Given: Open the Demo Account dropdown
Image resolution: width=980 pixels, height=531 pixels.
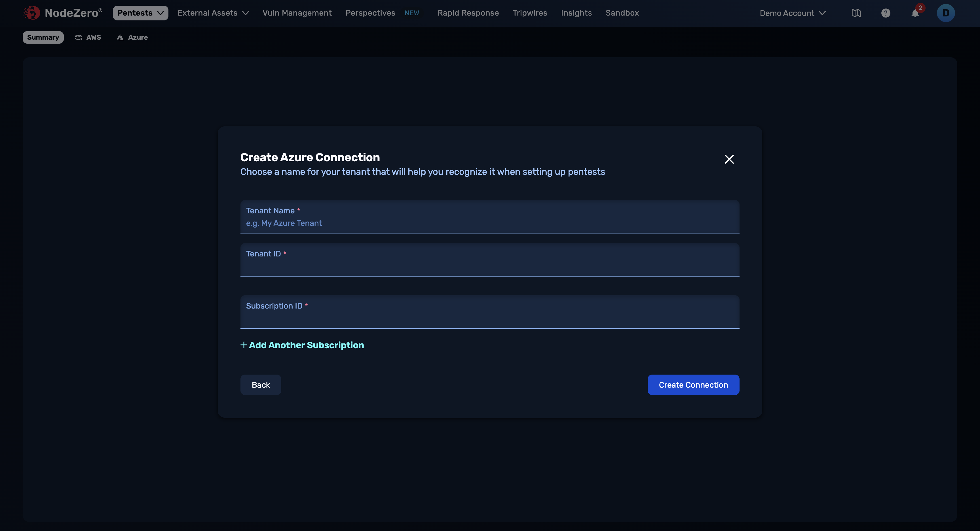Looking at the screenshot, I should (x=793, y=12).
